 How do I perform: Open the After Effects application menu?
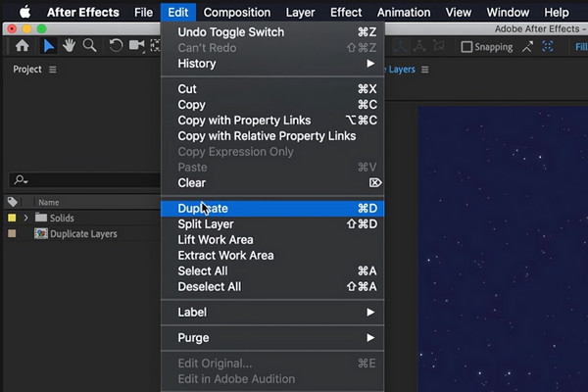point(83,13)
